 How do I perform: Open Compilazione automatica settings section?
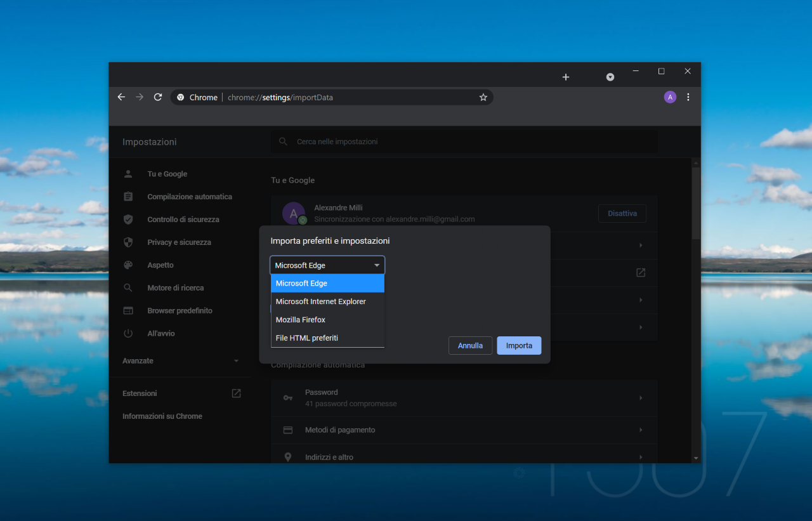pos(190,197)
